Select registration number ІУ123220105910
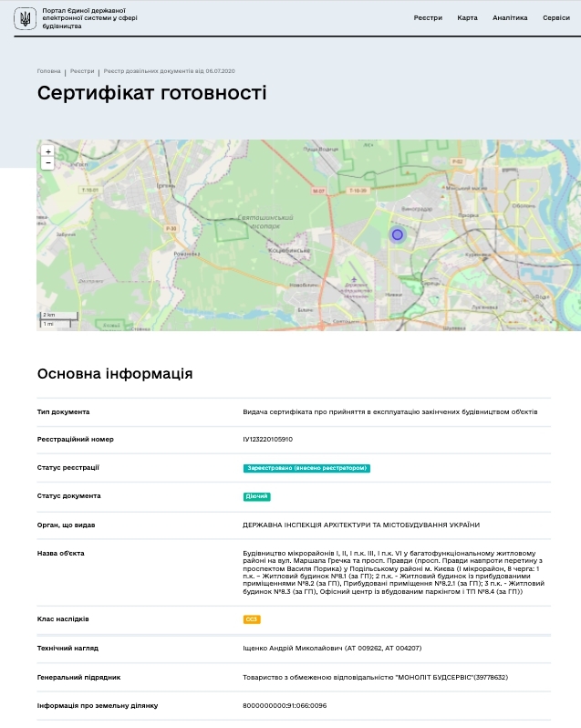581x728 pixels. click(x=268, y=439)
